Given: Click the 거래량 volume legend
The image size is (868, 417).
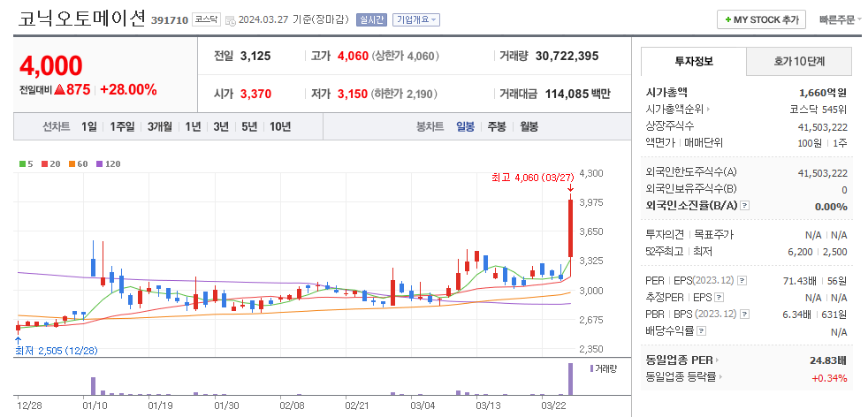Looking at the screenshot, I should coord(604,368).
